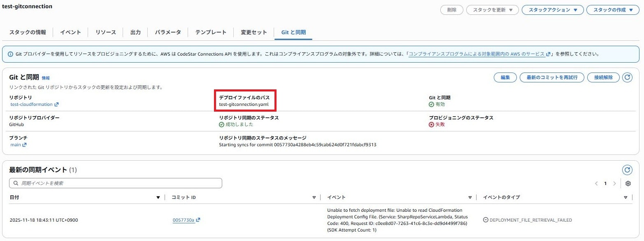Sort by 日付 column arrow
Viewport: 644px width, 241px height.
coord(158,197)
